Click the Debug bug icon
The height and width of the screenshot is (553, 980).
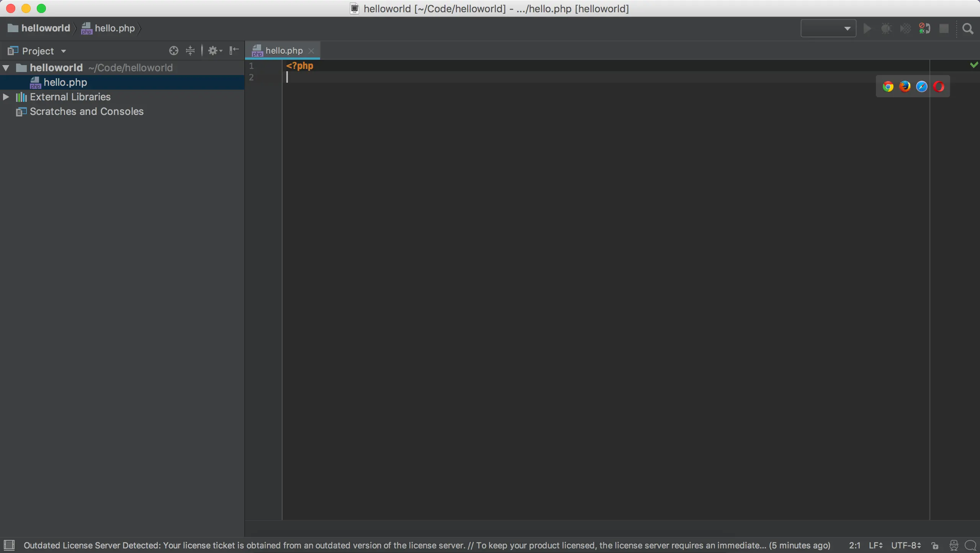pyautogui.click(x=886, y=29)
